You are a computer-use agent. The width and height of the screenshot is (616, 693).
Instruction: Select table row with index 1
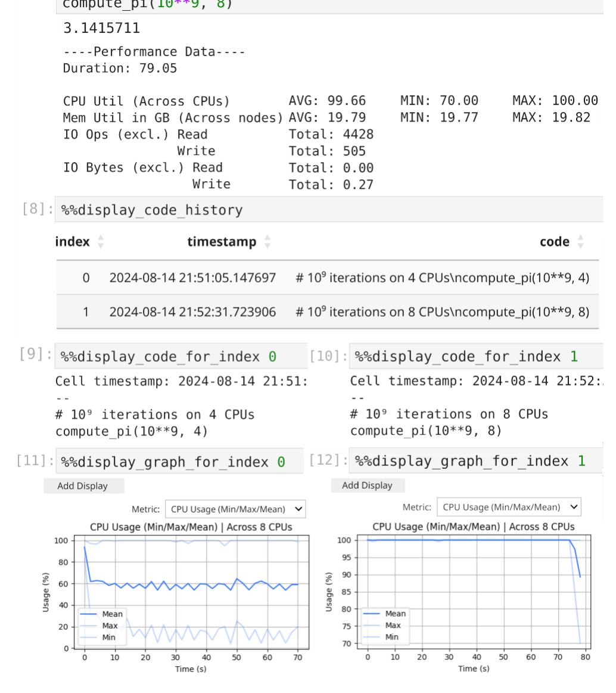point(328,312)
